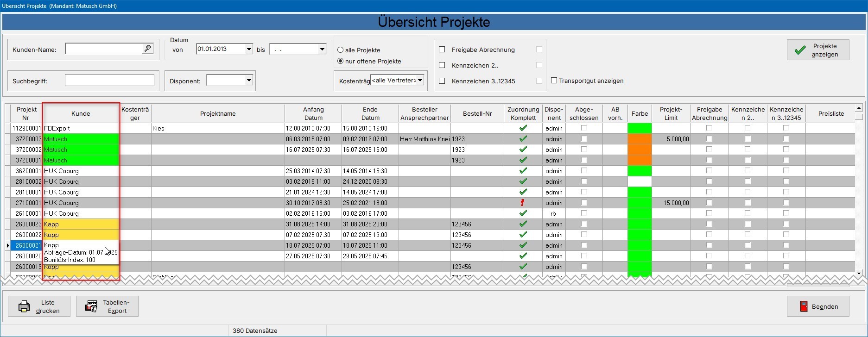Screen dimensions: 868x337
Task: Click the magnifier icon in Kunden-Name field
Action: [147, 48]
